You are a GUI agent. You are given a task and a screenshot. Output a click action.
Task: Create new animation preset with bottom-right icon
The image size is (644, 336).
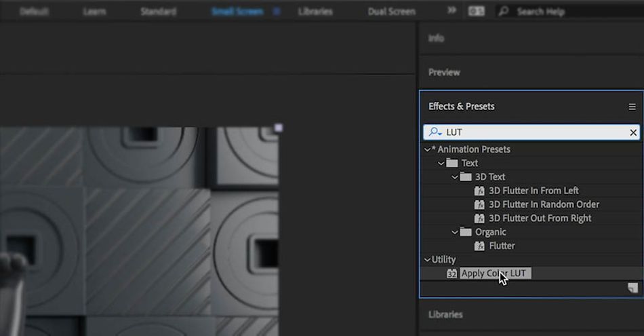632,288
